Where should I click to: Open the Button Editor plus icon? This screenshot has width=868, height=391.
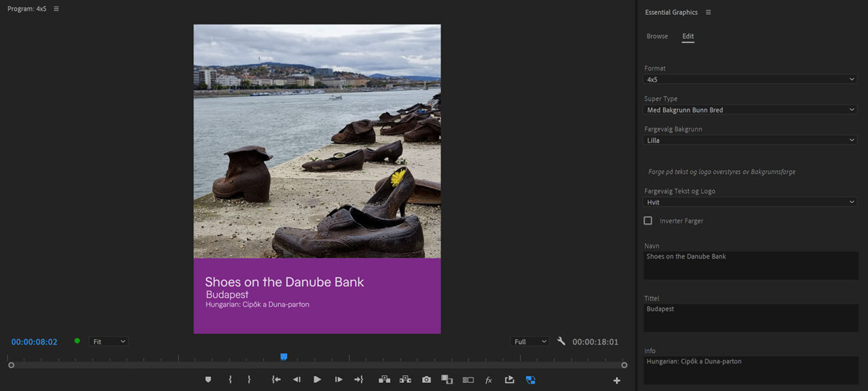pos(616,380)
